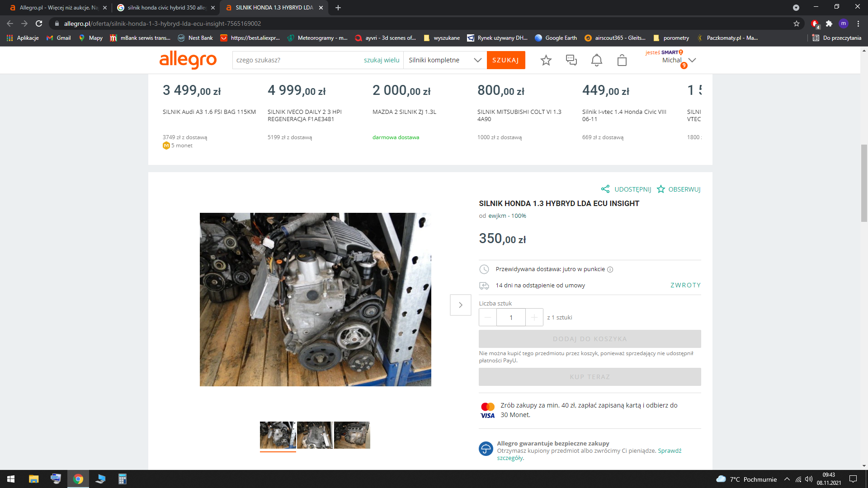Screen dimensions: 868x488
Task: Switch to Google search results tab
Action: point(166,8)
